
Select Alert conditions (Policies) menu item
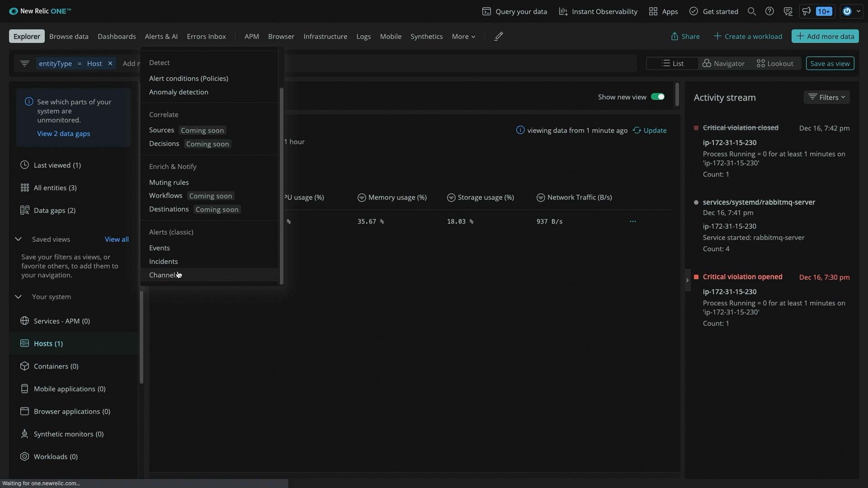(189, 78)
